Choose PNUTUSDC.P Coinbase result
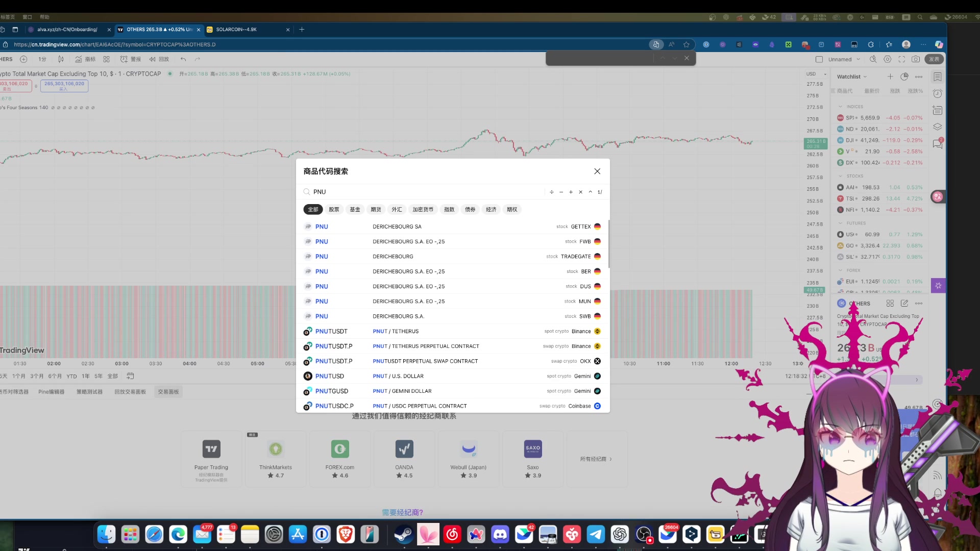This screenshot has width=980, height=551. [x=452, y=406]
